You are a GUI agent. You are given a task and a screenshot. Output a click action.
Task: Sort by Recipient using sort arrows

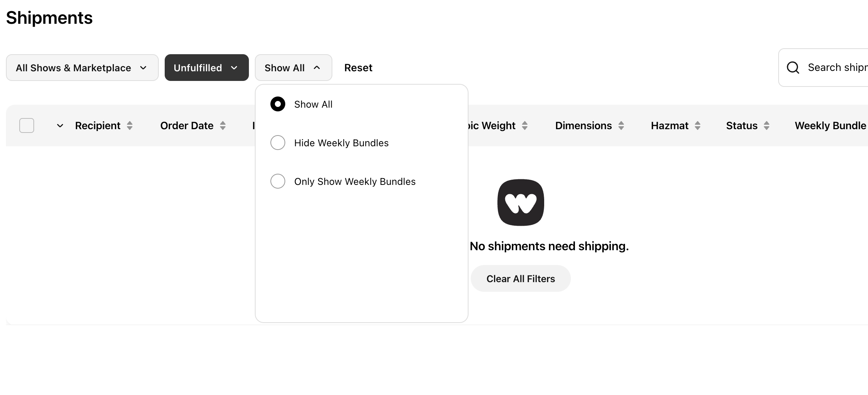click(x=129, y=125)
